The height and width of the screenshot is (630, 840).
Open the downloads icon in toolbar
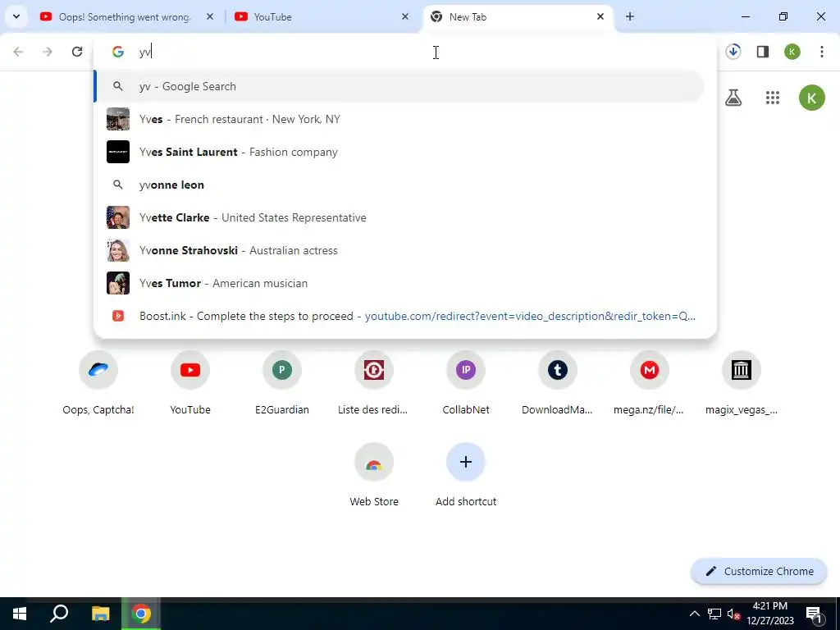(733, 52)
